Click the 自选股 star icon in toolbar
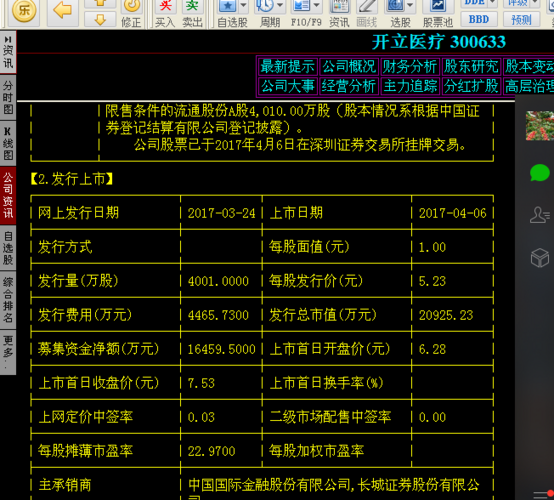Image resolution: width=554 pixels, height=500 pixels. [228, 6]
